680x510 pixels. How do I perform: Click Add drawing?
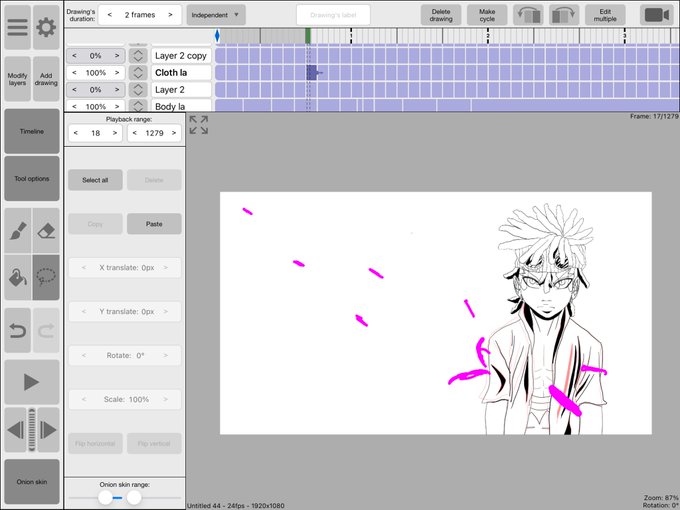click(46, 79)
